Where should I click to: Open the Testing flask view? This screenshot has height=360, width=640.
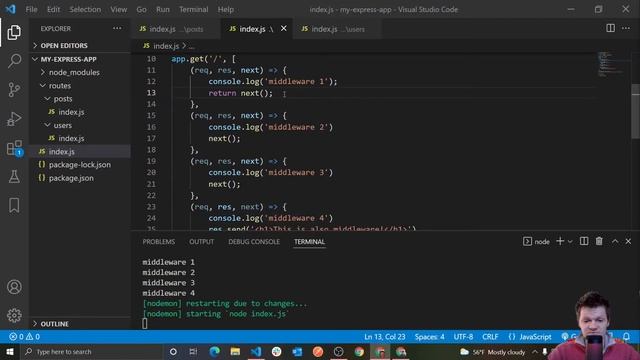click(x=14, y=176)
